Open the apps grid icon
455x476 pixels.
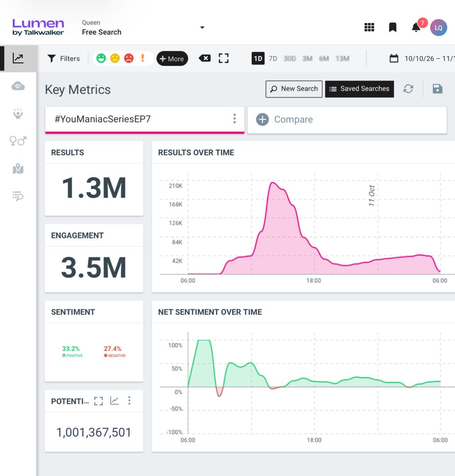[x=369, y=27]
